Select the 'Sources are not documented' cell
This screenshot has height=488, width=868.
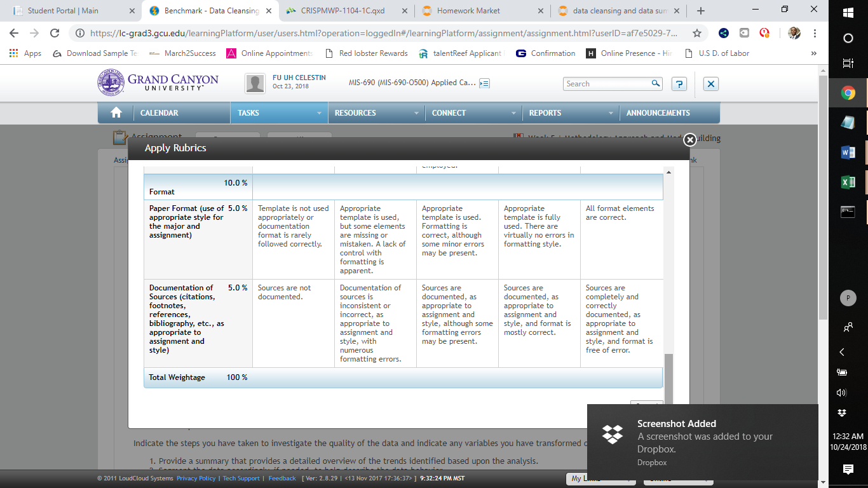coord(294,323)
